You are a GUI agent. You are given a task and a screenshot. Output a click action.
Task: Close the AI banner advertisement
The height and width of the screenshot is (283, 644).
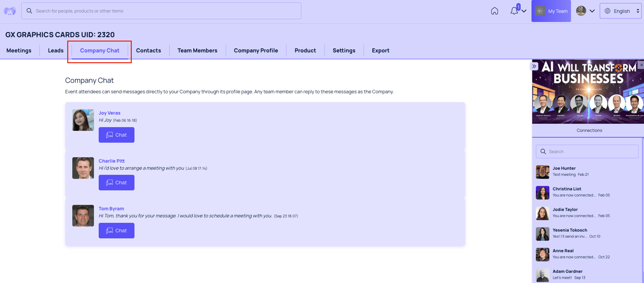pyautogui.click(x=641, y=65)
